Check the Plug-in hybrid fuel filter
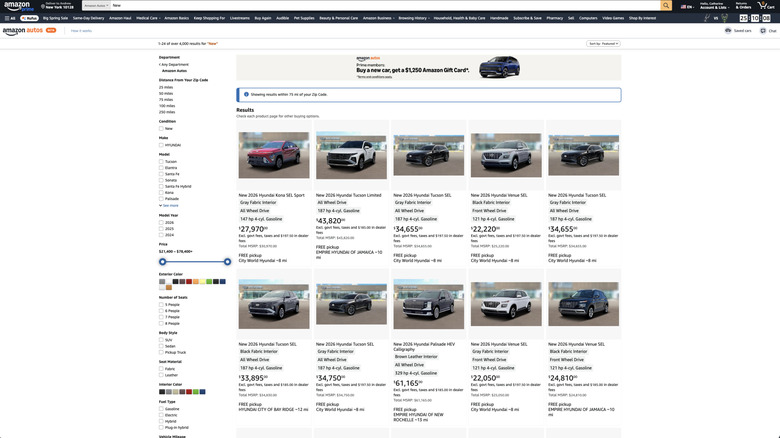Screen dimensions: 780x438 pos(161,428)
